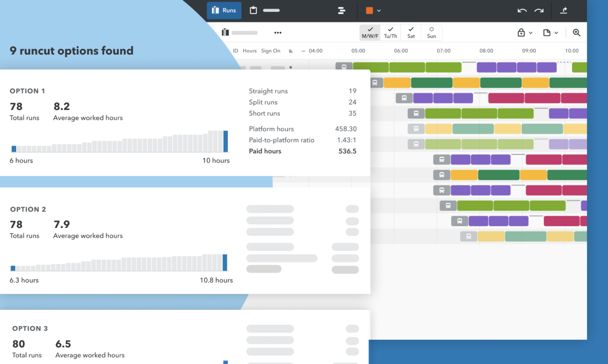
Task: Click the sort/filter lines icon in dark toolbar
Action: (341, 11)
